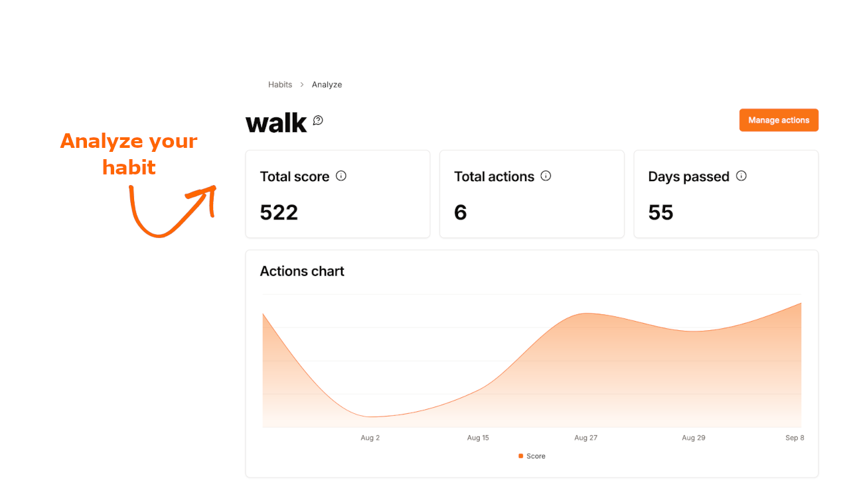The height and width of the screenshot is (504, 843).
Task: Toggle the Score series legend label
Action: point(536,456)
